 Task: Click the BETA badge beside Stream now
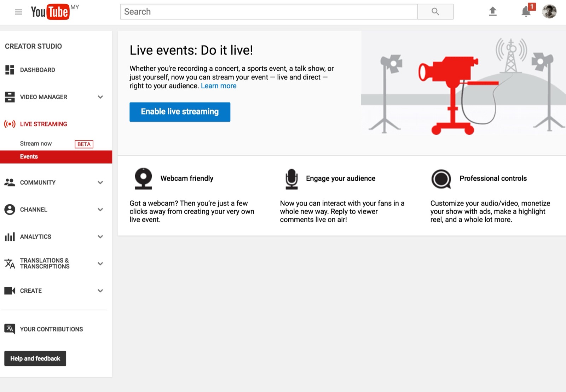tap(84, 144)
